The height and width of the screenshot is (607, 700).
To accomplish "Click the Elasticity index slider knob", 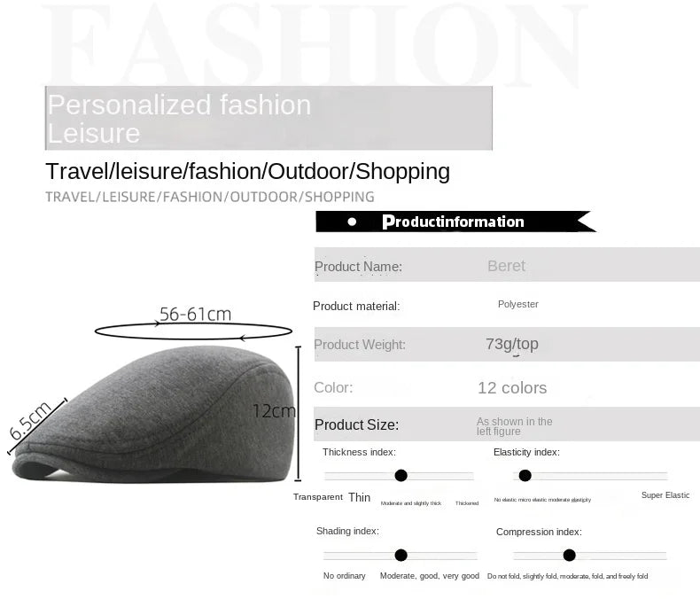I will click(525, 476).
